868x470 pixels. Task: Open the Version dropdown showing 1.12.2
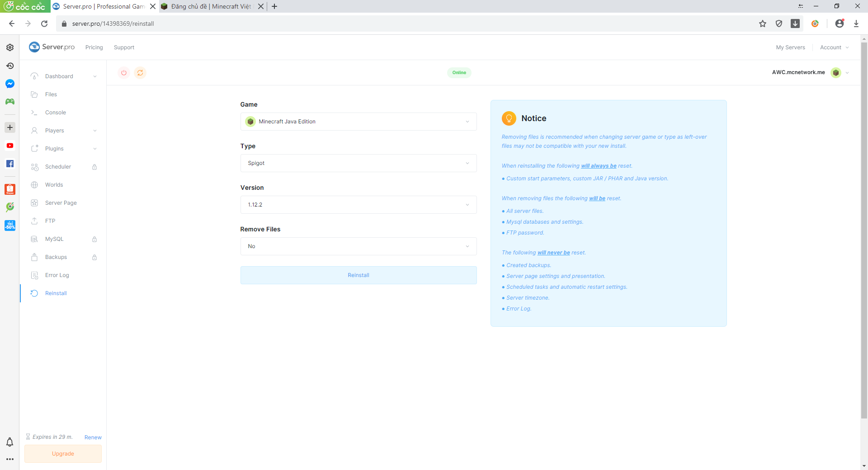pos(359,205)
